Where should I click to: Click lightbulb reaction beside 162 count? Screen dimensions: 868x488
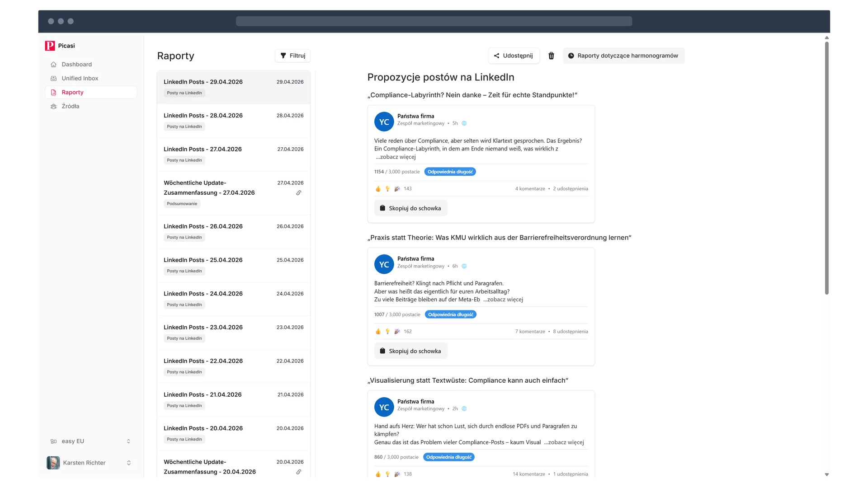(387, 332)
